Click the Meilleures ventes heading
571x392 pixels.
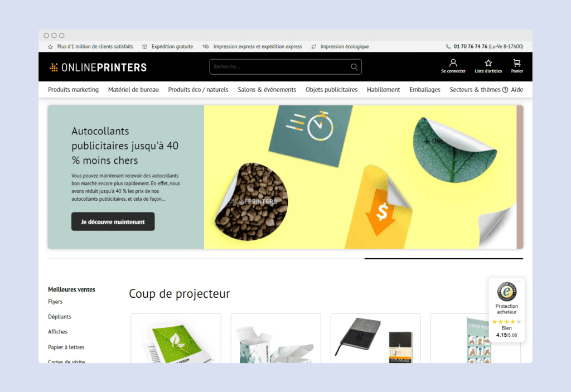(x=71, y=289)
